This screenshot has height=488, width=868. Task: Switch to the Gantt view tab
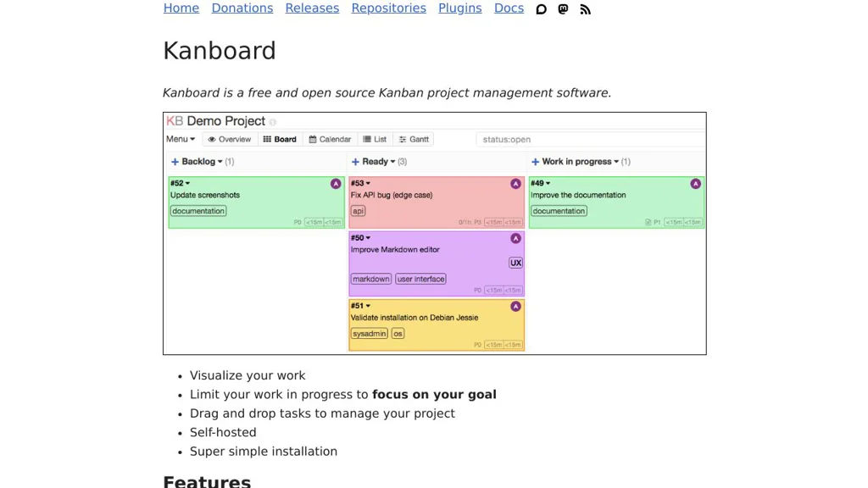click(x=415, y=139)
